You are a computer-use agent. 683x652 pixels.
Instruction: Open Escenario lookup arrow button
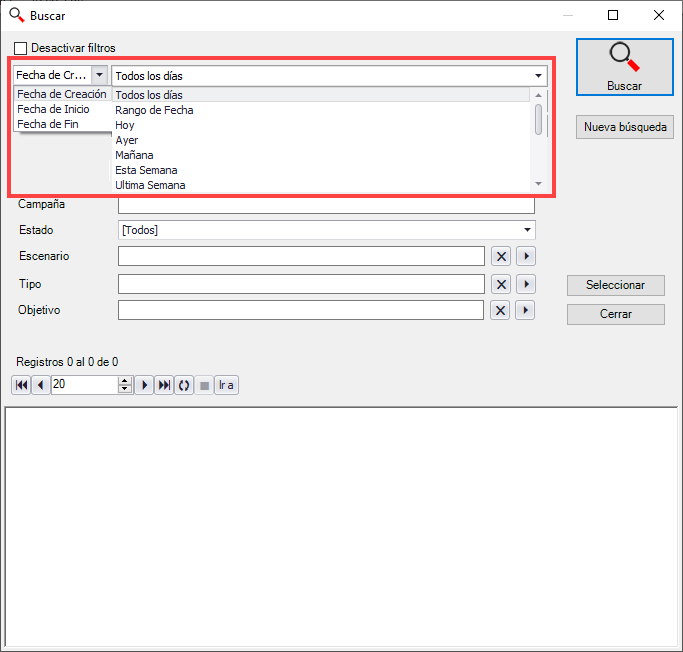(x=526, y=256)
